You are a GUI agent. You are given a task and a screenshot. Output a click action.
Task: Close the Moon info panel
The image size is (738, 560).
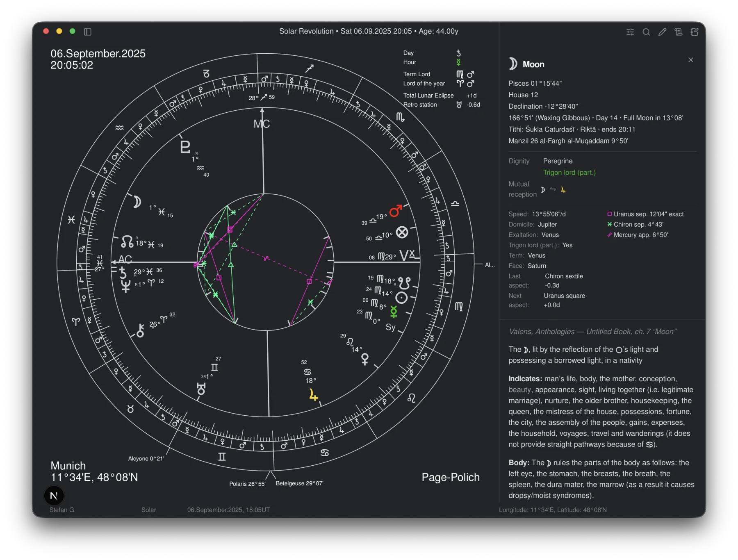691,60
